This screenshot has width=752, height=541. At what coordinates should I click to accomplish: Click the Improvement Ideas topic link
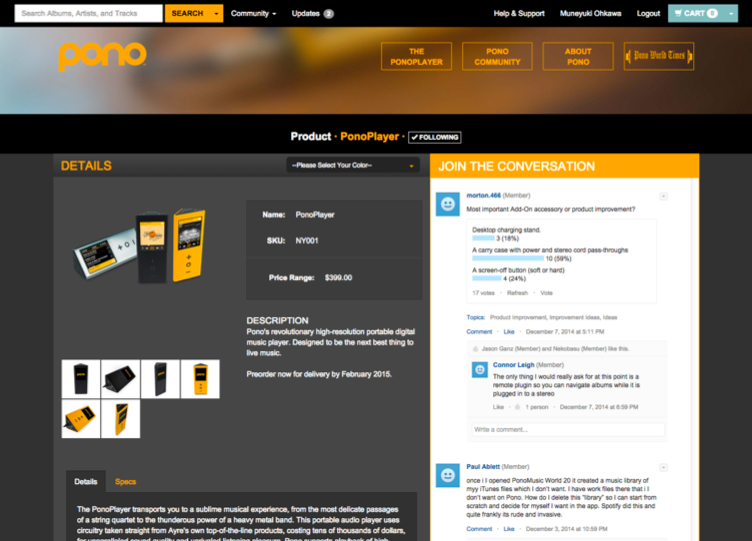point(574,318)
